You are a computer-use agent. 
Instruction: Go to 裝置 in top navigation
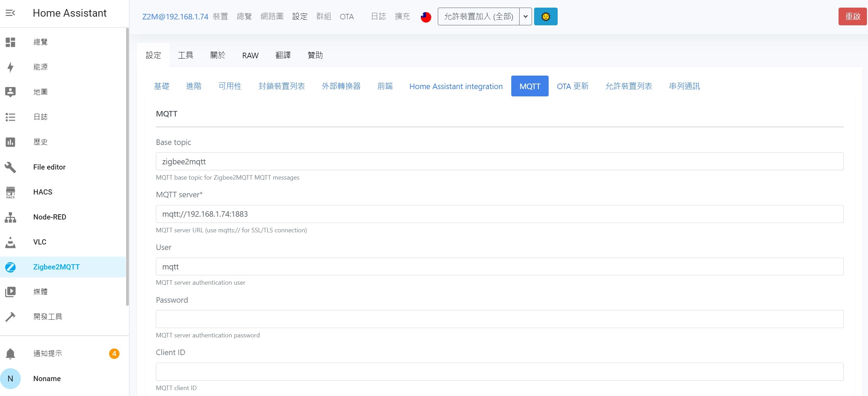(x=220, y=17)
